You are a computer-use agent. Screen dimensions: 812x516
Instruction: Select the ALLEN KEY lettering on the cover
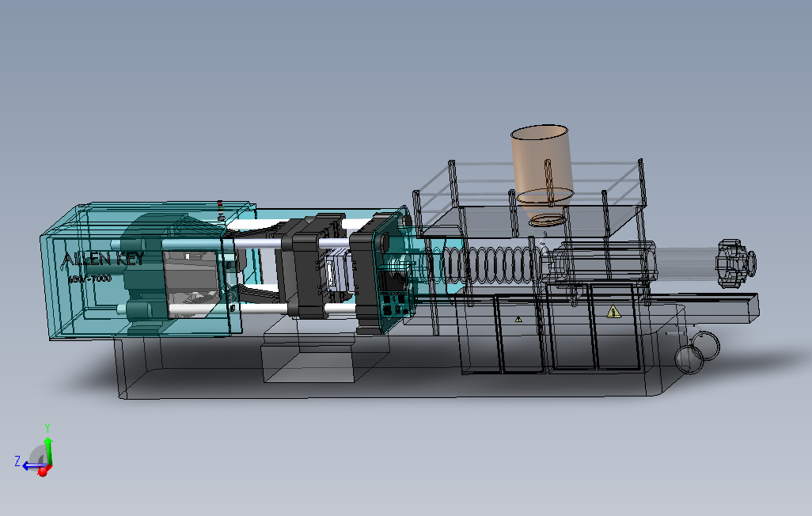103,259
